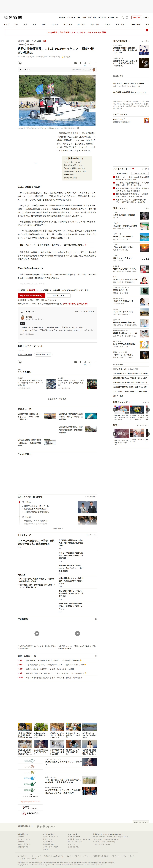The height and width of the screenshot is (868, 153).
Task: Click ログイン link in header
Action: pyautogui.click(x=146, y=18)
